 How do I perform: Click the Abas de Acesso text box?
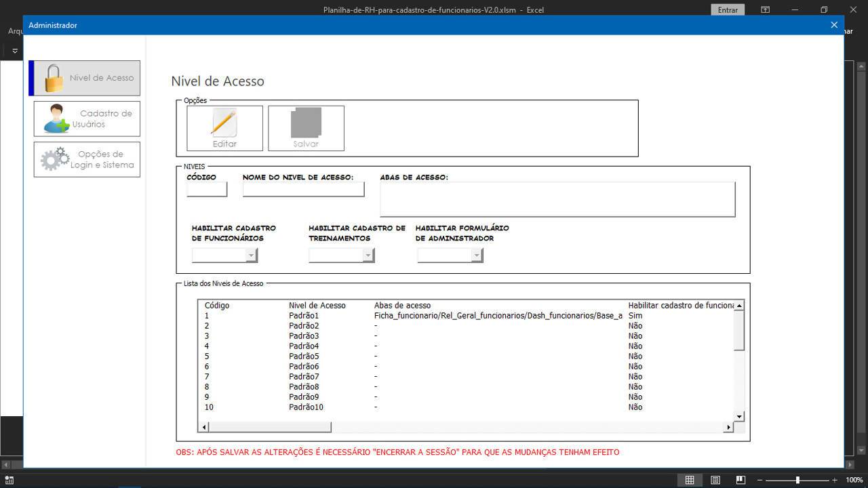point(557,199)
